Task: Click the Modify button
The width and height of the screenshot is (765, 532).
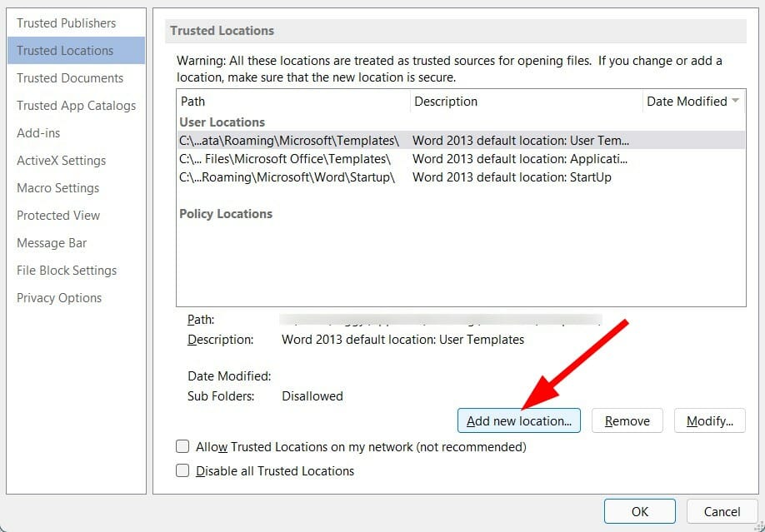Action: point(709,420)
